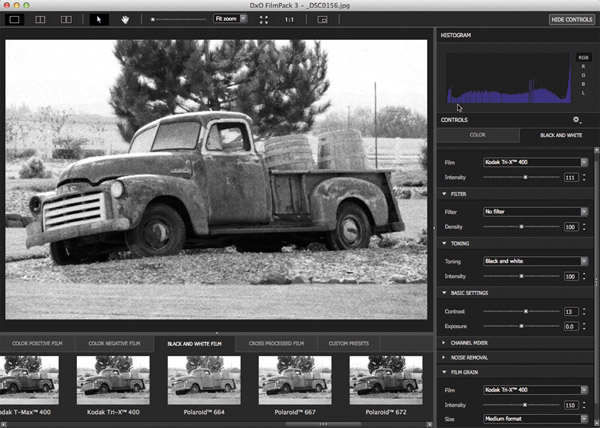Open the Color Negative Film presets tab
Screen dimensions: 600x428
(x=114, y=343)
